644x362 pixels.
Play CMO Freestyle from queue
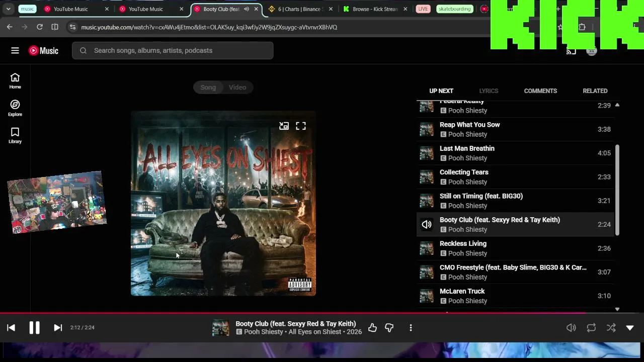(515, 272)
